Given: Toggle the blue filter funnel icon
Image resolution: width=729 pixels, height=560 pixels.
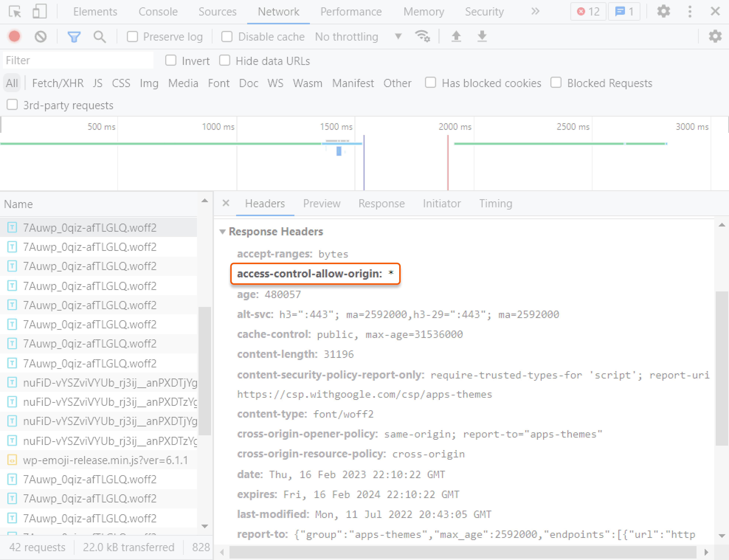Looking at the screenshot, I should pos(74,36).
